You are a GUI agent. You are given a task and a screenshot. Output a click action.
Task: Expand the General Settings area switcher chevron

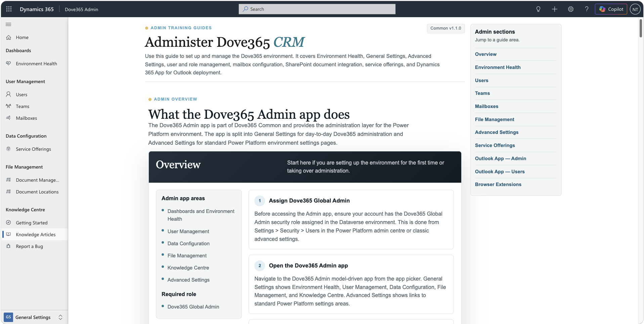tap(60, 317)
